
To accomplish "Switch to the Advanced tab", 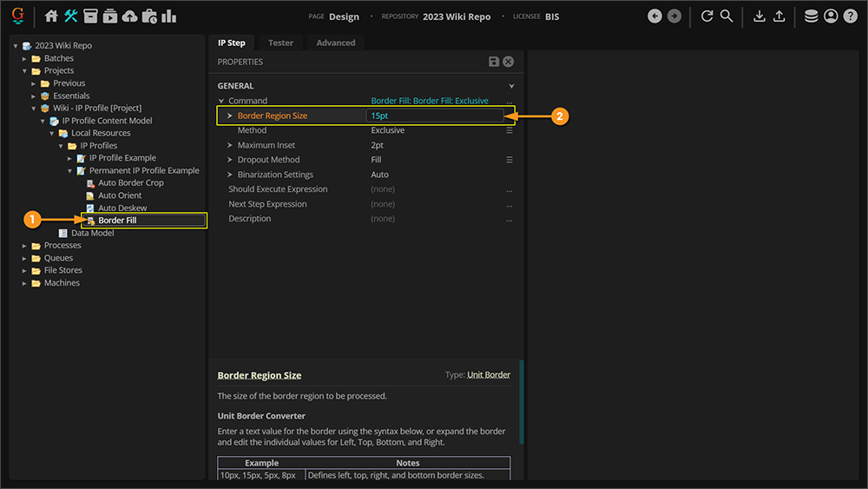I will tap(335, 43).
